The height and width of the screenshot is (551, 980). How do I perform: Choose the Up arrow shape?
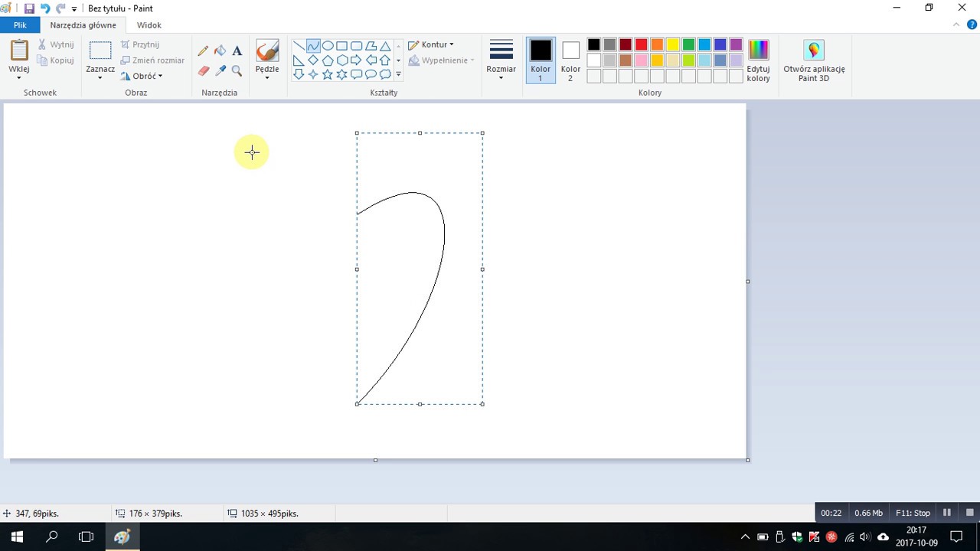[385, 60]
